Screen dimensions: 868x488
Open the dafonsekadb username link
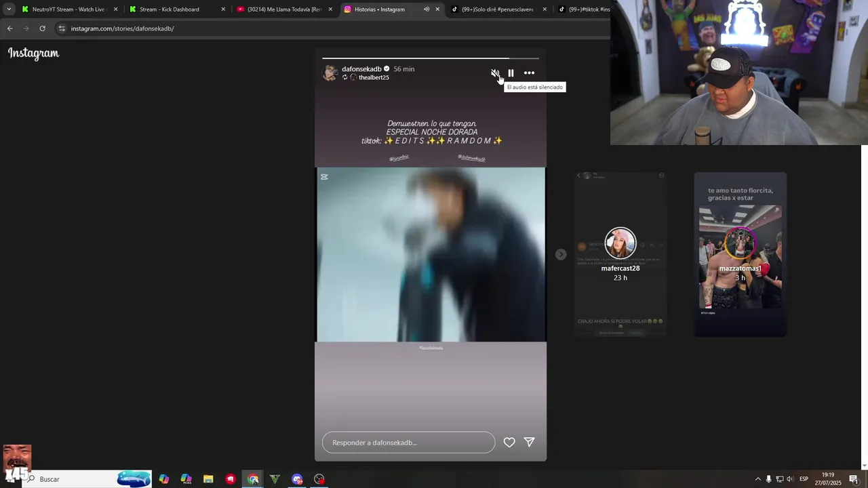(362, 69)
